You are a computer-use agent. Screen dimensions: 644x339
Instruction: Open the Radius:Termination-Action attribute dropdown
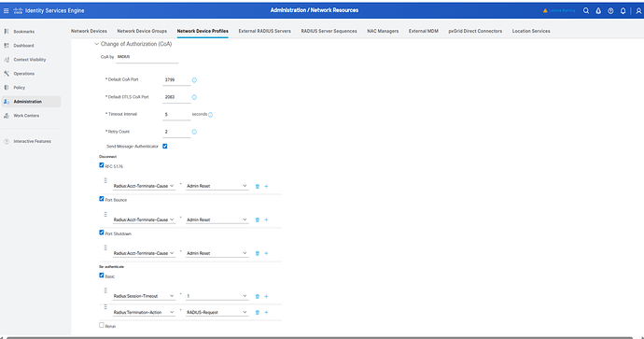coord(144,312)
